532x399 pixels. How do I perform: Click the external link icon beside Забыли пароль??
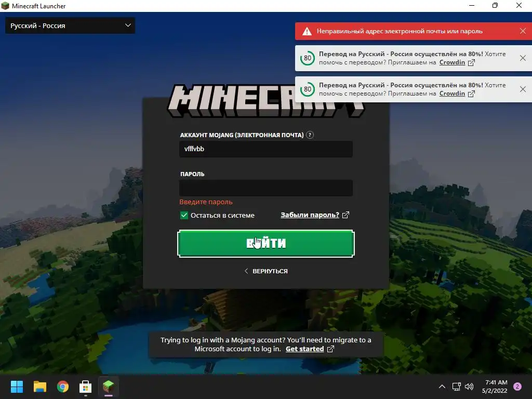point(345,215)
